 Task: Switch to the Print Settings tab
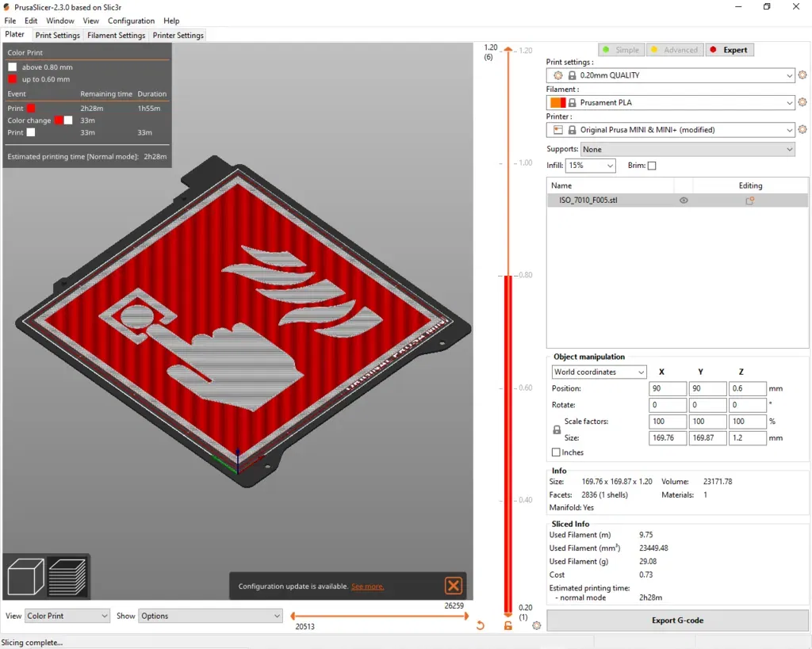[x=57, y=35]
